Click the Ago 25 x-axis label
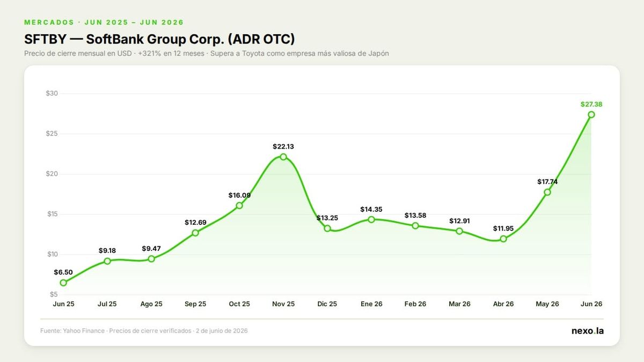644x362 pixels. [151, 304]
